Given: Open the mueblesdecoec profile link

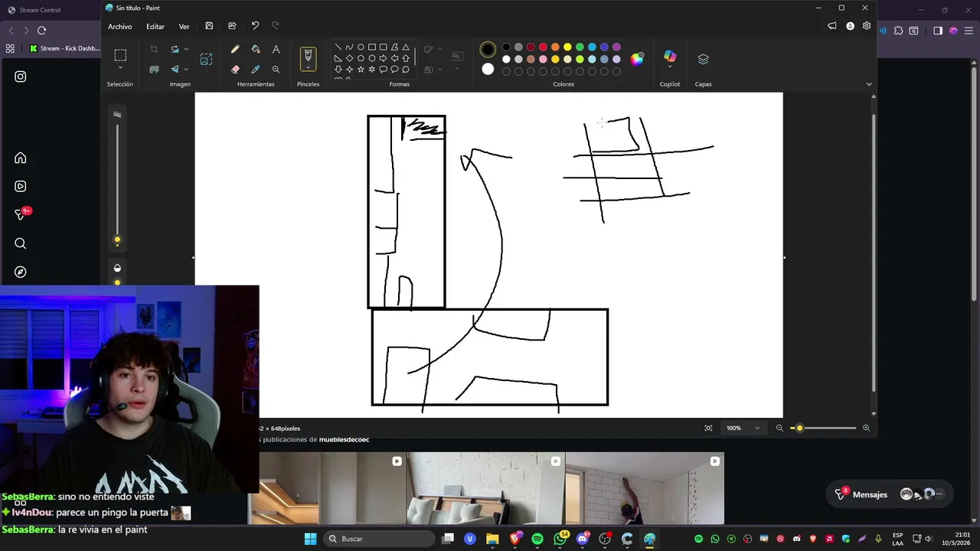Looking at the screenshot, I should [x=344, y=440].
